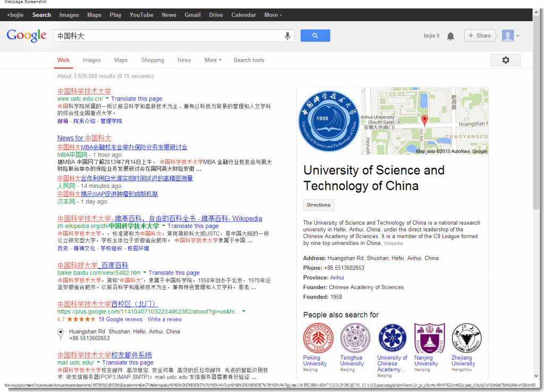Click the Google logo

pyautogui.click(x=26, y=35)
